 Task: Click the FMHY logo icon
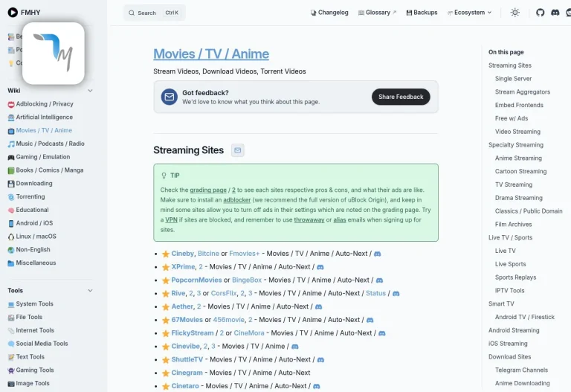[13, 13]
